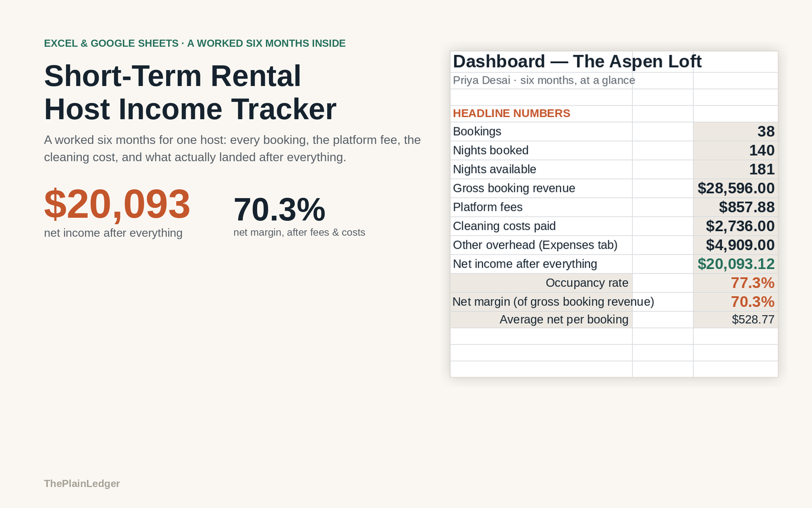812x508 pixels.
Task: Click the Bookings value cell showing 38
Action: [736, 131]
